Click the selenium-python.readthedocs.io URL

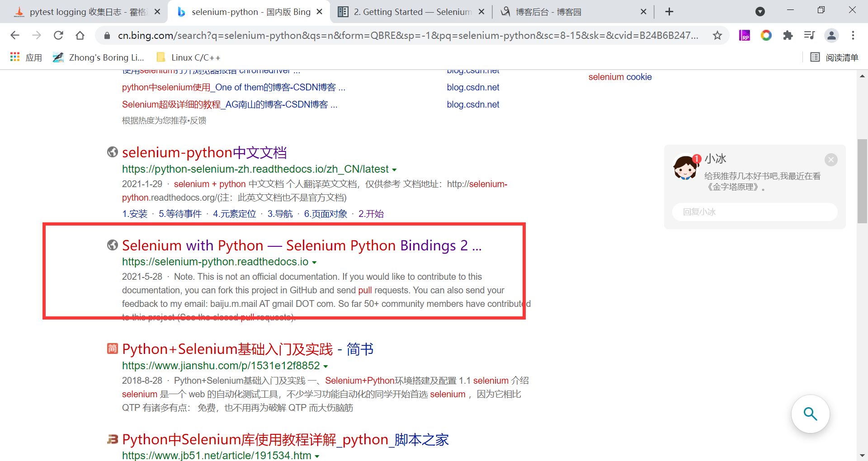pos(215,262)
